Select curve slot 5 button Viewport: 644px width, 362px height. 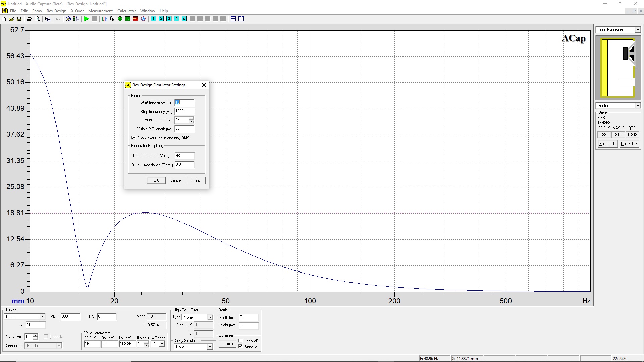pyautogui.click(x=184, y=19)
